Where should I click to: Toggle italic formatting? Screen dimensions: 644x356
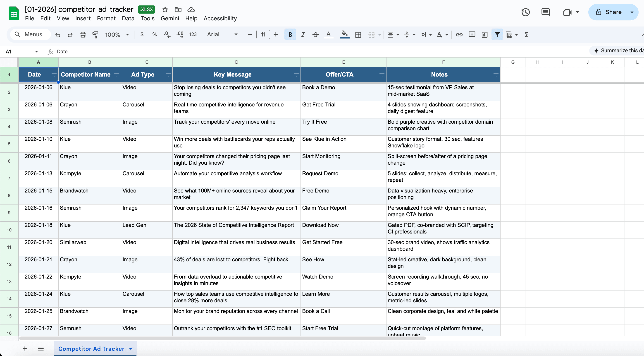click(303, 34)
